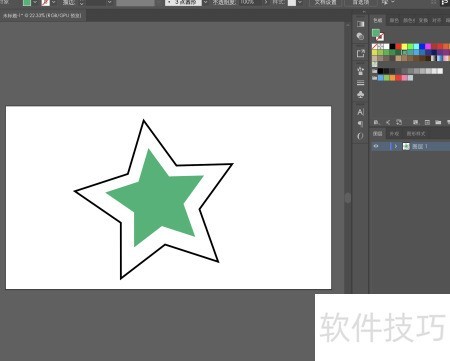The image size is (450, 361).
Task: Switch to the Align (对齐) tab
Action: coord(436,21)
